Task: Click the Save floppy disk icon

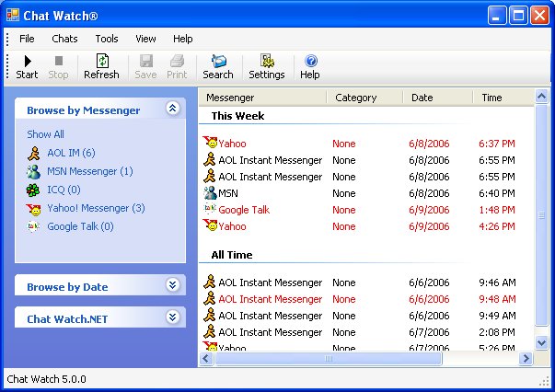Action: [146, 61]
